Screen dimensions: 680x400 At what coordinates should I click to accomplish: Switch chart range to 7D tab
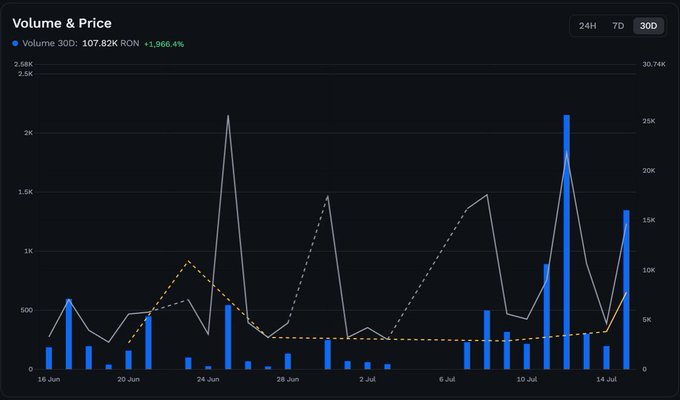click(618, 26)
